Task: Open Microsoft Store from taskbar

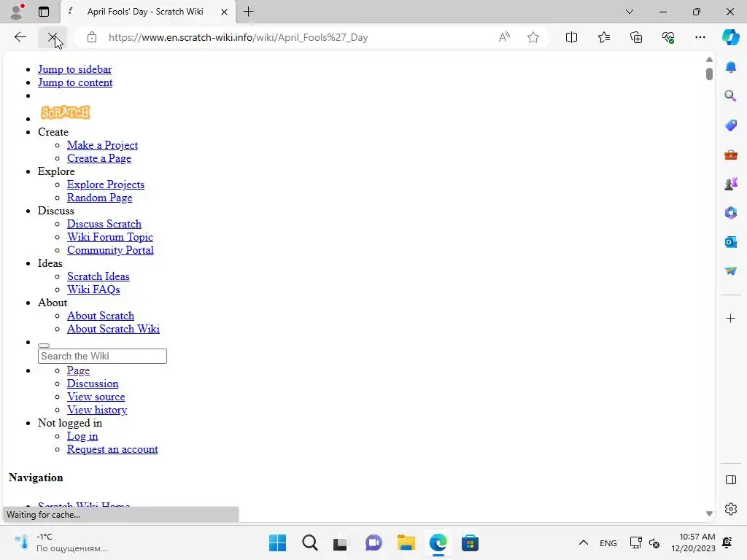Action: point(470,542)
